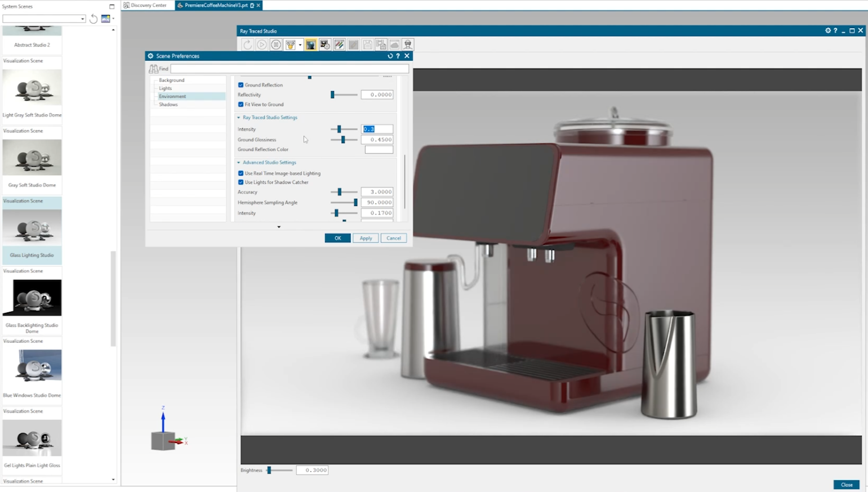Open the render quality medal icon
The width and height of the screenshot is (868, 492).
pos(290,44)
